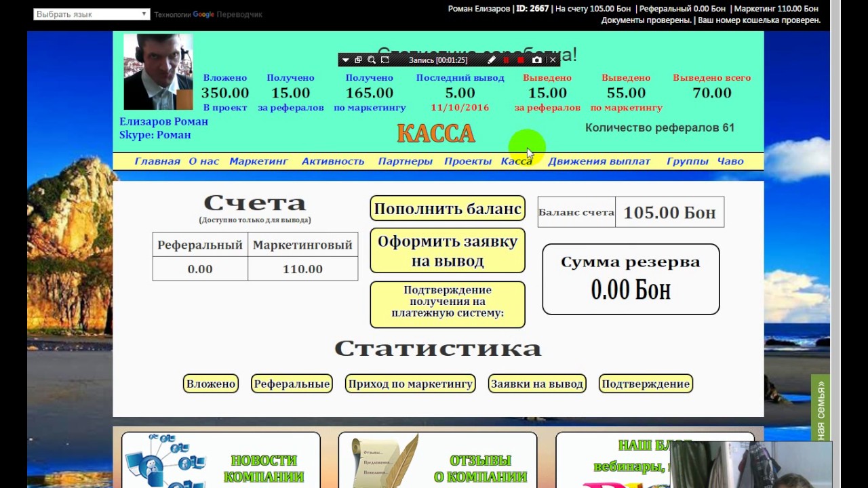Click the user profile photo
Viewport: 868px width, 488px height.
158,72
